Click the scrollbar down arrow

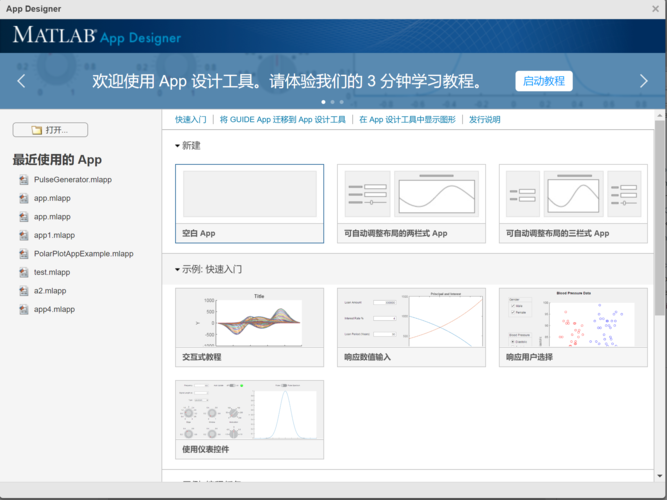point(660,476)
